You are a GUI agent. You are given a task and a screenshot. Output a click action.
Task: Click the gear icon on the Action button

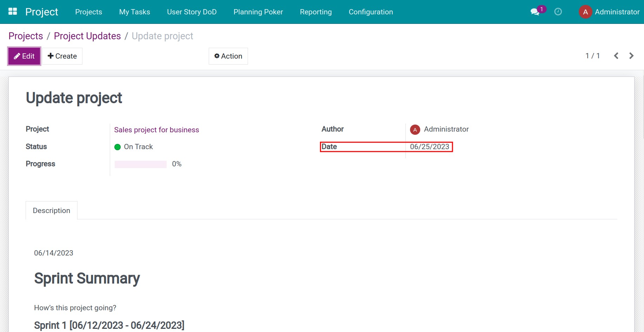coord(217,56)
